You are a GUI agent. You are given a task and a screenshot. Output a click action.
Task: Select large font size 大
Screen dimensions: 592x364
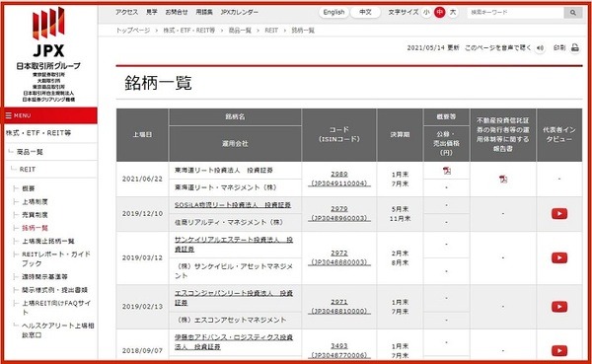pos(453,13)
